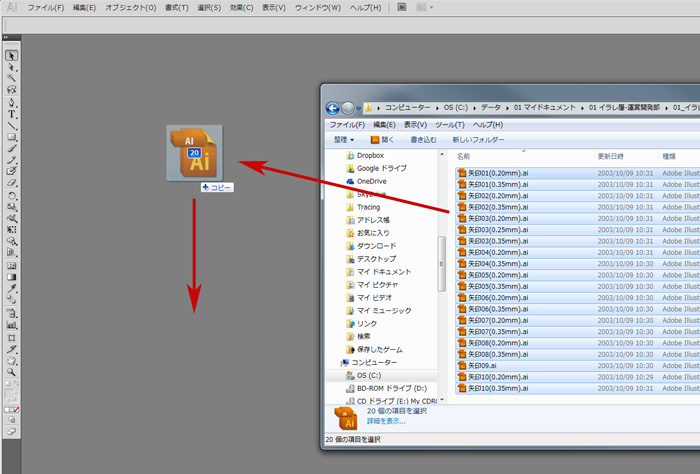Screen dimensions: 700x474
Task: Select the Direct Selection tool
Action: pos(12,67)
